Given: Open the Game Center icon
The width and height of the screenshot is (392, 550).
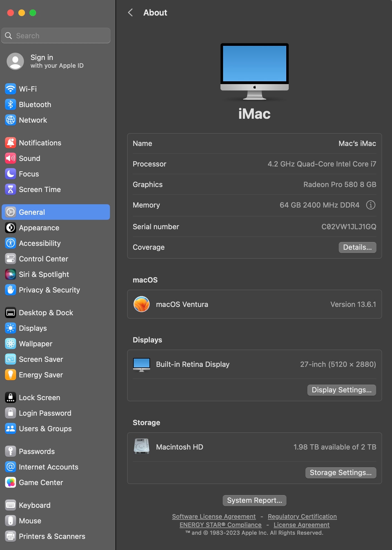Looking at the screenshot, I should click(11, 483).
